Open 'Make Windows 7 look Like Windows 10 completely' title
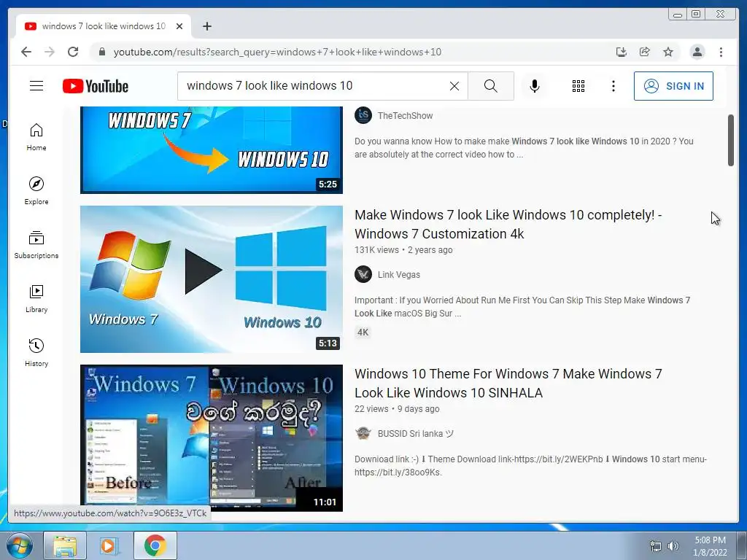 tap(508, 225)
